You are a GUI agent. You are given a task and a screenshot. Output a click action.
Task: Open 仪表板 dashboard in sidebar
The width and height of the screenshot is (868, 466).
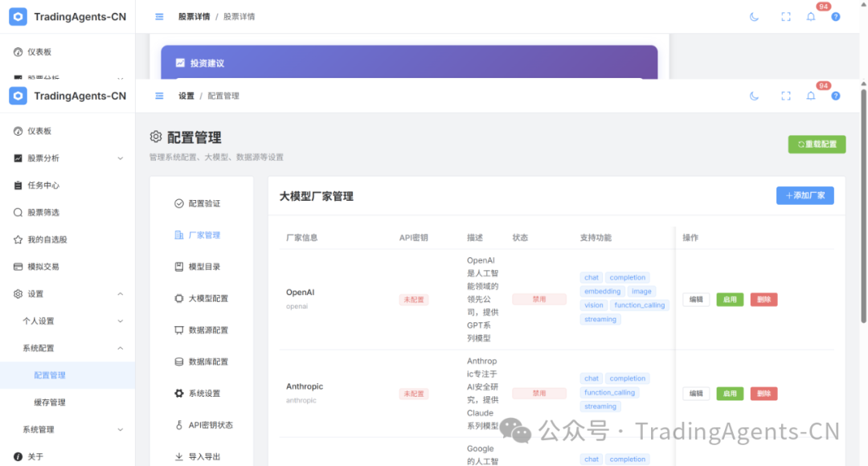coord(39,131)
